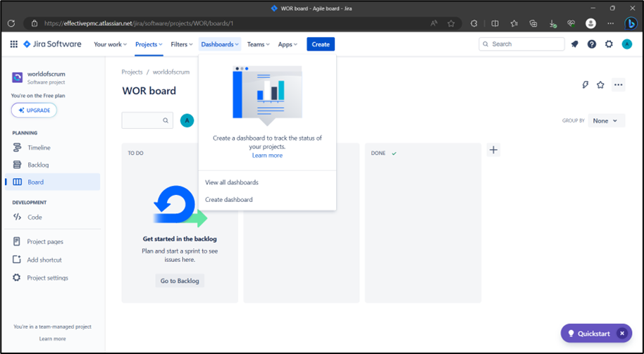Viewport: 644px width, 354px height.
Task: Expand the Filters dropdown
Action: [x=182, y=44]
